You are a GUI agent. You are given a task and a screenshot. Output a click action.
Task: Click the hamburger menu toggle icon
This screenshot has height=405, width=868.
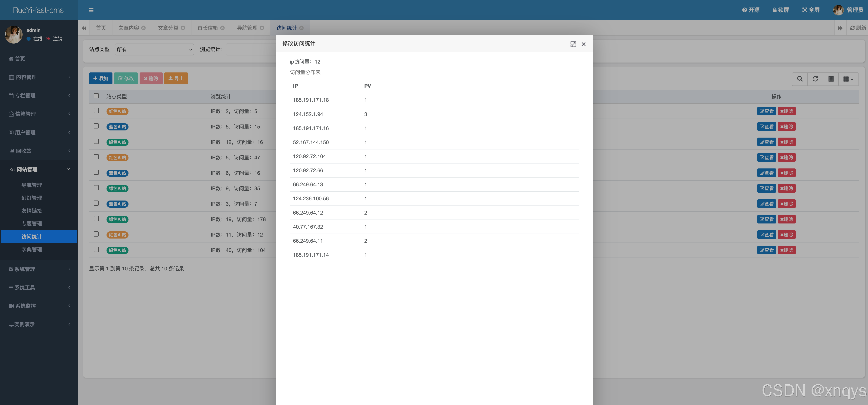tap(91, 10)
